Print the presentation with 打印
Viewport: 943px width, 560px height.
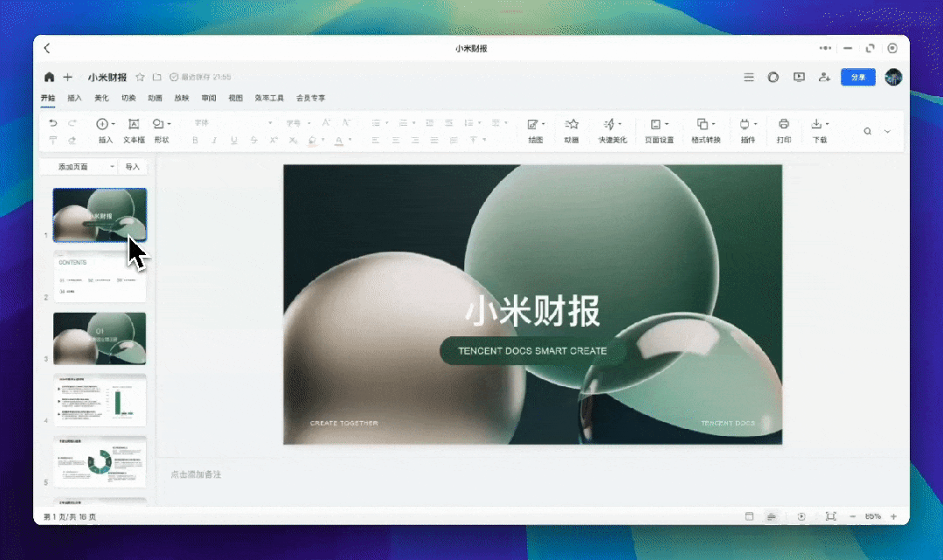(x=784, y=130)
